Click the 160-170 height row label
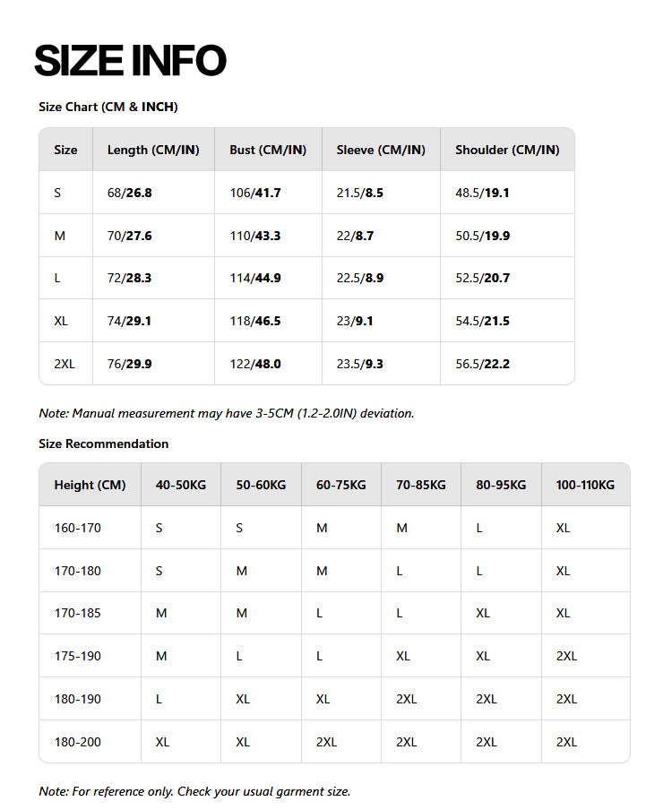This screenshot has height=810, width=672. pos(77,528)
